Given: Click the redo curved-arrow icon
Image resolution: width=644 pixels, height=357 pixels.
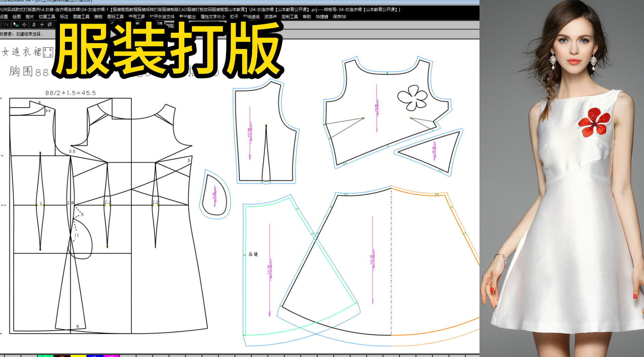Looking at the screenshot, I should pyautogui.click(x=5, y=25).
